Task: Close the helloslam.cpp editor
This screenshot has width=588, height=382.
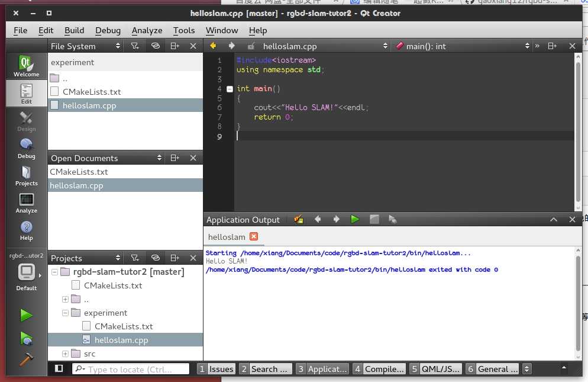Action: click(x=572, y=46)
